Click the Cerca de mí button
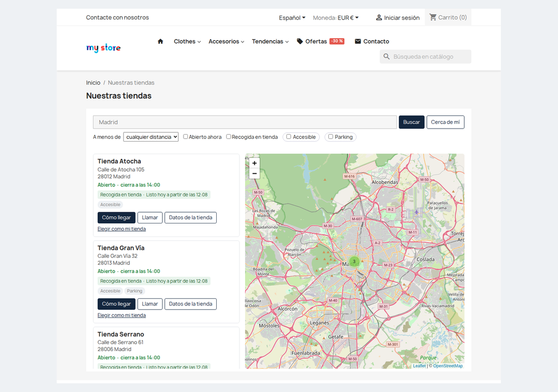The width and height of the screenshot is (558, 392). [445, 122]
